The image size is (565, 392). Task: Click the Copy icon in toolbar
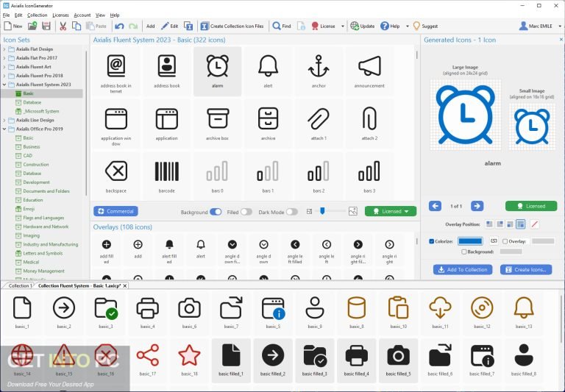click(x=77, y=26)
